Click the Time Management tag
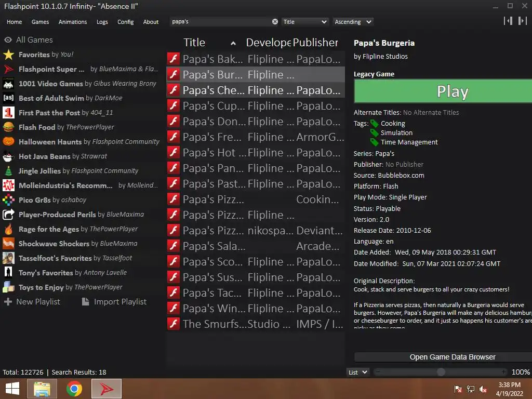This screenshot has height=399, width=532. [x=409, y=142]
